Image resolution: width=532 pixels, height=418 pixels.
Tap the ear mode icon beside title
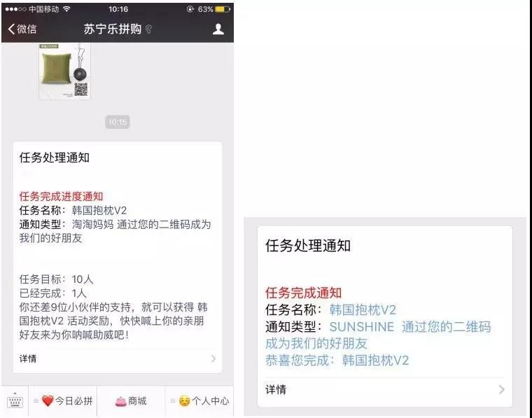point(148,29)
